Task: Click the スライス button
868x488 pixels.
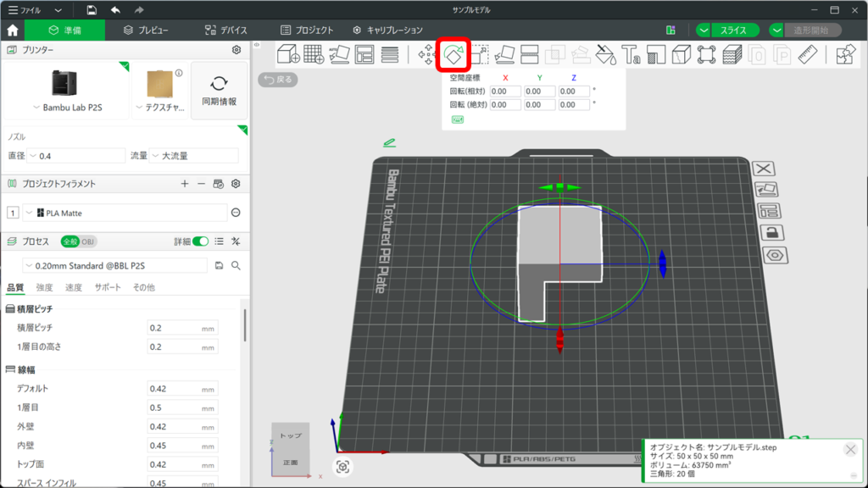Action: [x=732, y=30]
